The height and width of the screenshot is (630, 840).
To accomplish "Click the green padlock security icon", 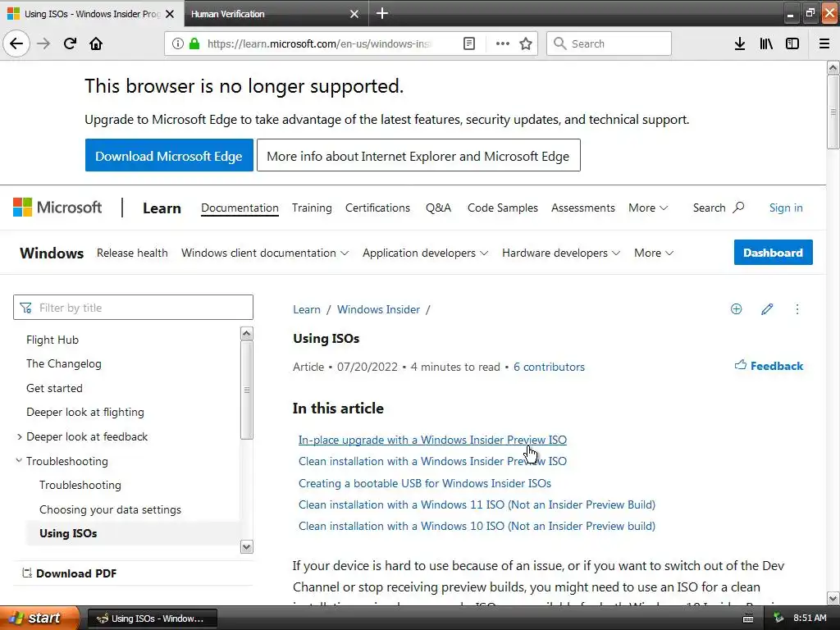I will 194,43.
